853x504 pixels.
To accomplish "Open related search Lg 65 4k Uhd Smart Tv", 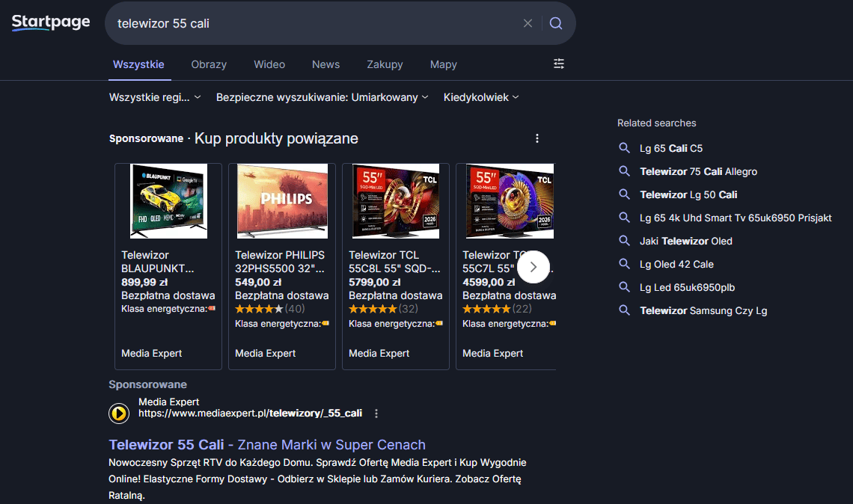I will click(736, 218).
